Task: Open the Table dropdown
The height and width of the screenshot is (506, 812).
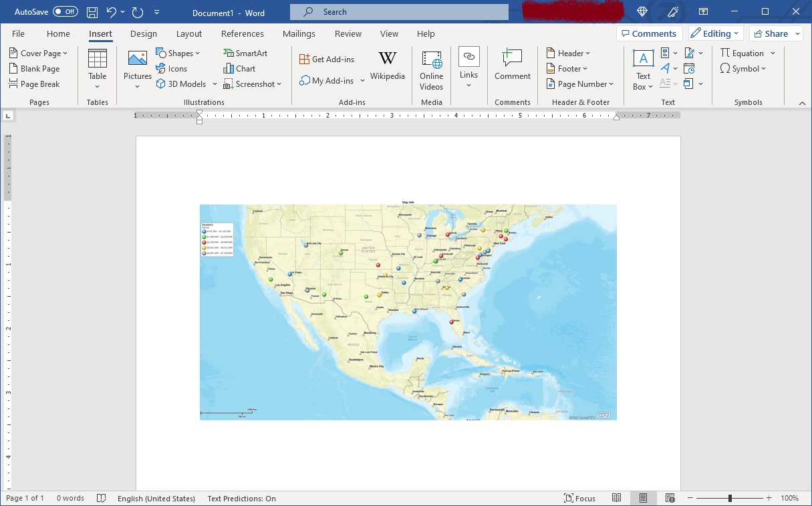Action: 98,69
